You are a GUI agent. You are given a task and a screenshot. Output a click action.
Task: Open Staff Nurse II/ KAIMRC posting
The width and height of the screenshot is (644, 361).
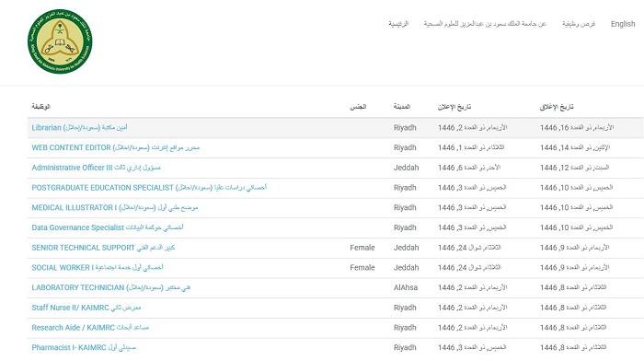[x=86, y=308]
